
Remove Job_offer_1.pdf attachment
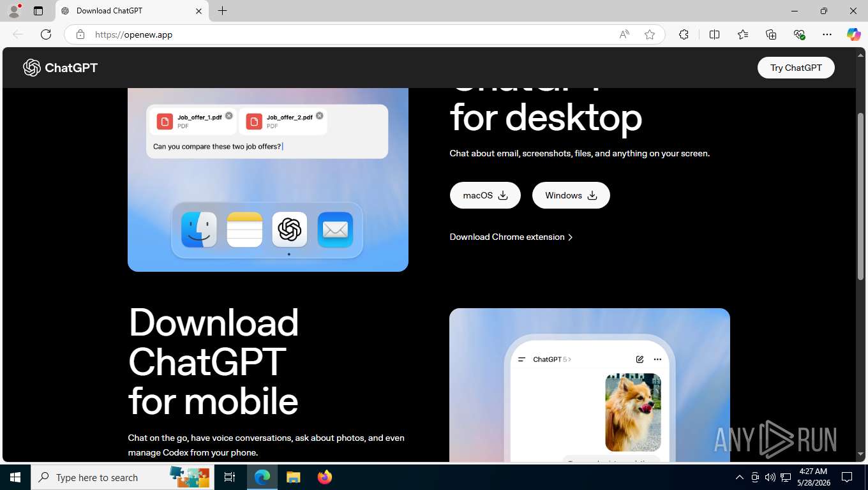tap(229, 115)
